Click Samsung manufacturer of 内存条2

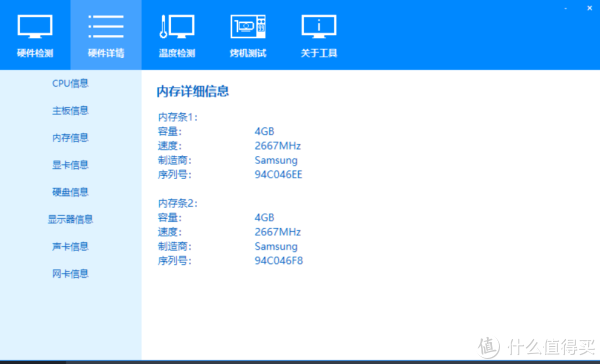(x=276, y=247)
